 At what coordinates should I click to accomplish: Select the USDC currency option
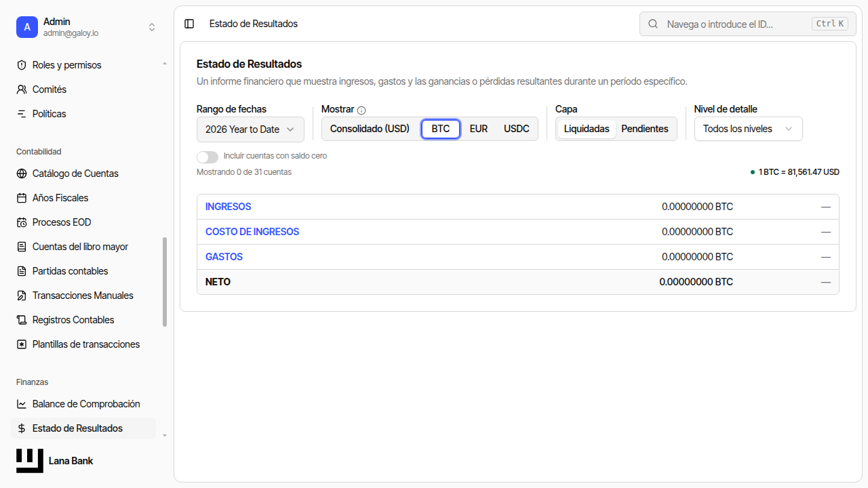pyautogui.click(x=517, y=129)
